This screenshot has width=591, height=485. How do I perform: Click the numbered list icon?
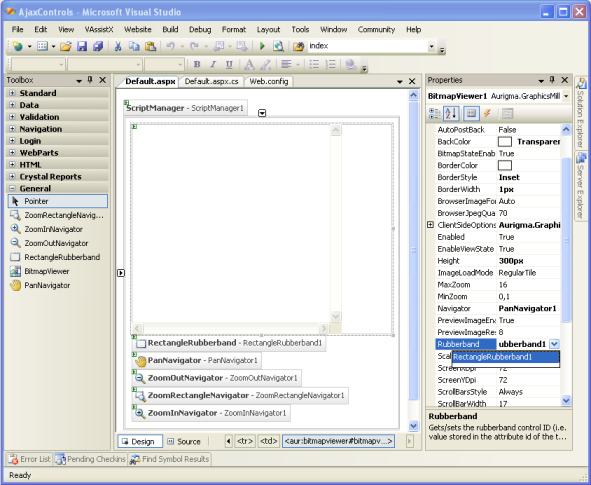[x=331, y=64]
